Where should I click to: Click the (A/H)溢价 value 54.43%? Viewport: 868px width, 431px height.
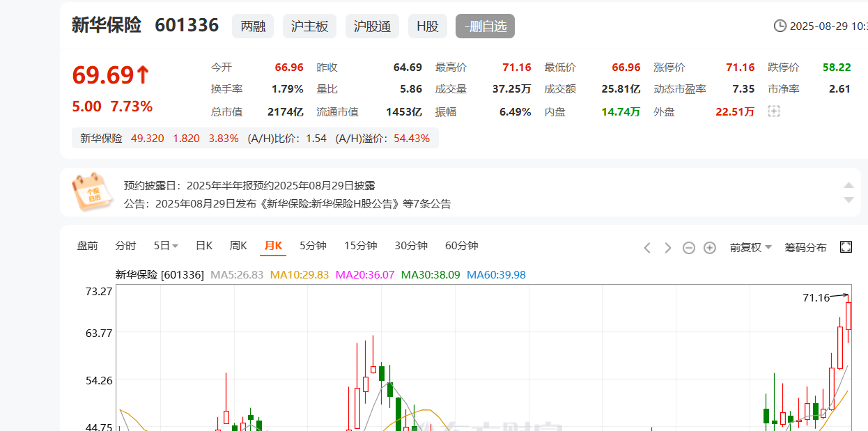click(412, 138)
